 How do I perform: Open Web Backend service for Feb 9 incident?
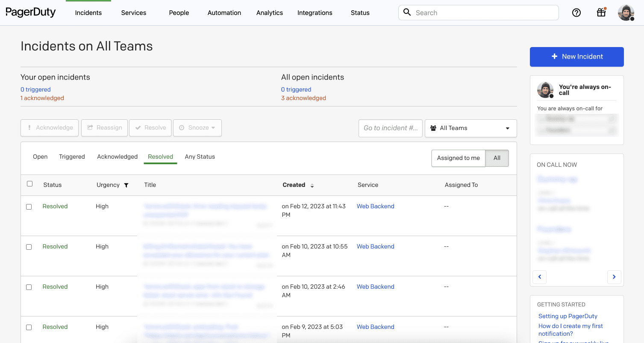pyautogui.click(x=376, y=327)
